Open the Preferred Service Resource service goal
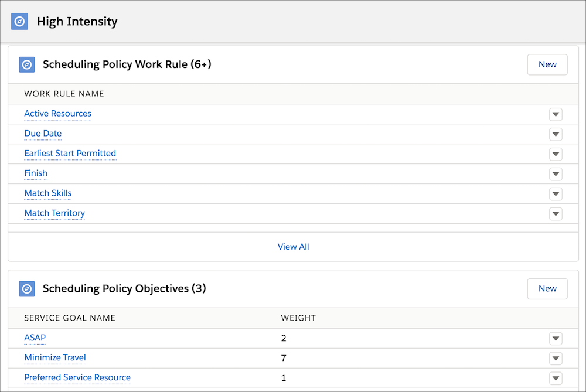The height and width of the screenshot is (392, 586). click(x=77, y=378)
